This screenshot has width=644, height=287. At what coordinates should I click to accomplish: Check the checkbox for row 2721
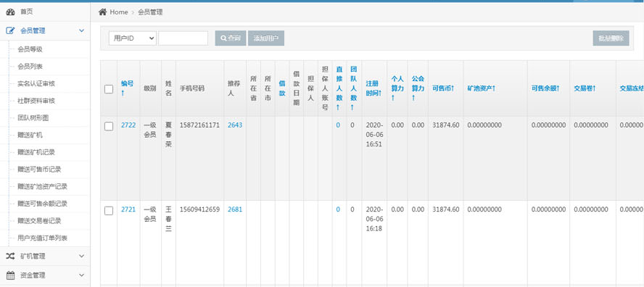[x=109, y=211]
